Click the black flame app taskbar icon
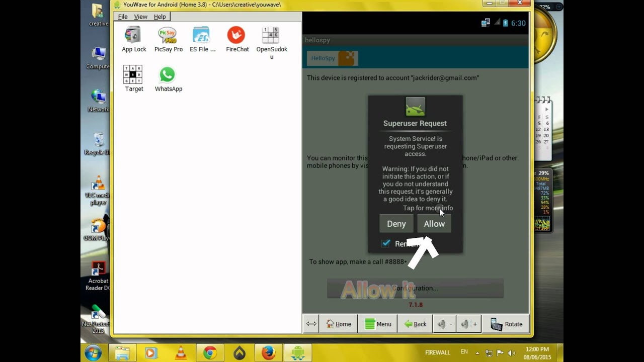The image size is (644, 362). 239,353
